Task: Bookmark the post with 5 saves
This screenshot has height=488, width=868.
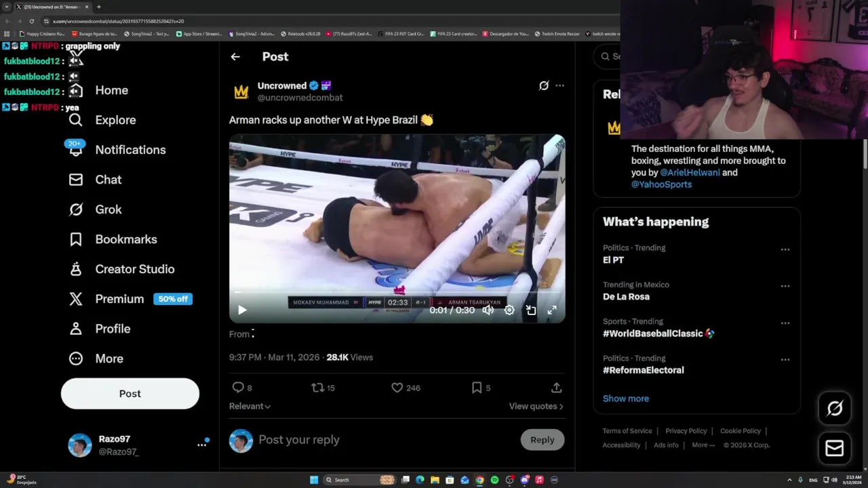Action: [x=481, y=388]
